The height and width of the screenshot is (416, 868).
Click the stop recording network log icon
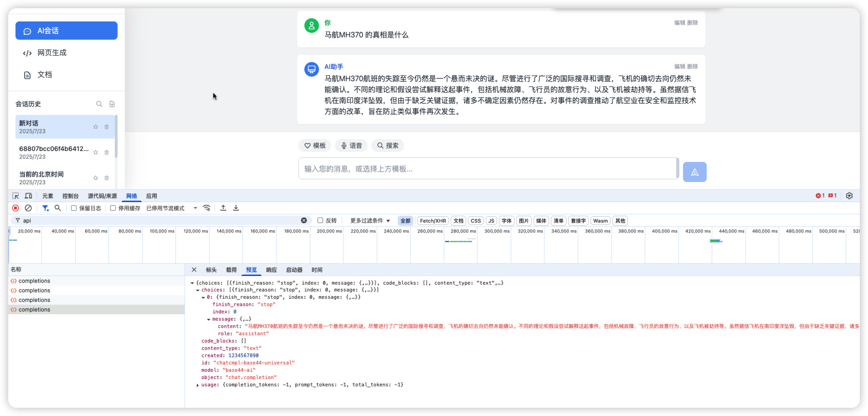[15, 208]
